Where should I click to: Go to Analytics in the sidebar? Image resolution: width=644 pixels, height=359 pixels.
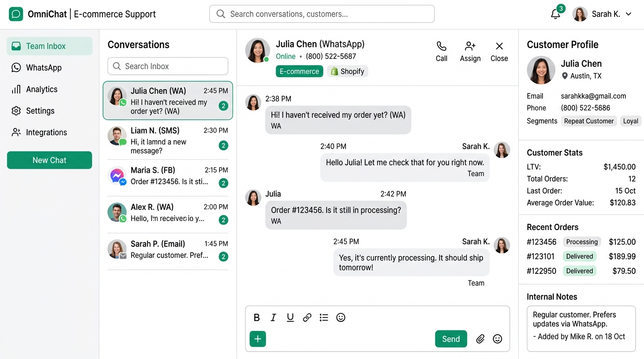pos(50,89)
